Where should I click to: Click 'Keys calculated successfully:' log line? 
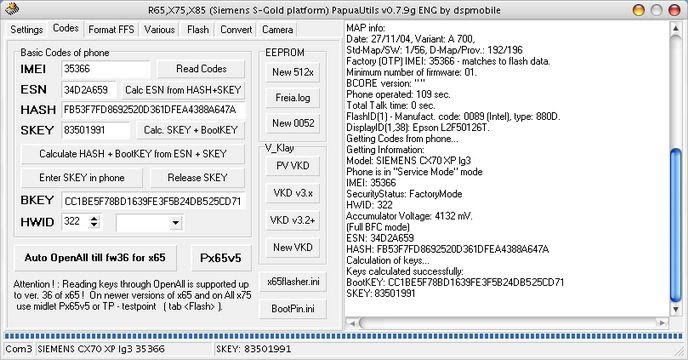[404, 271]
